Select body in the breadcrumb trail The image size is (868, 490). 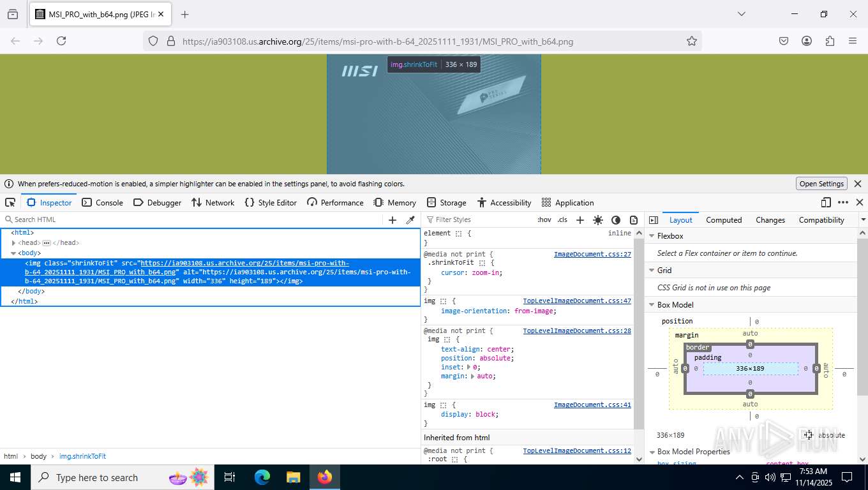pos(38,456)
